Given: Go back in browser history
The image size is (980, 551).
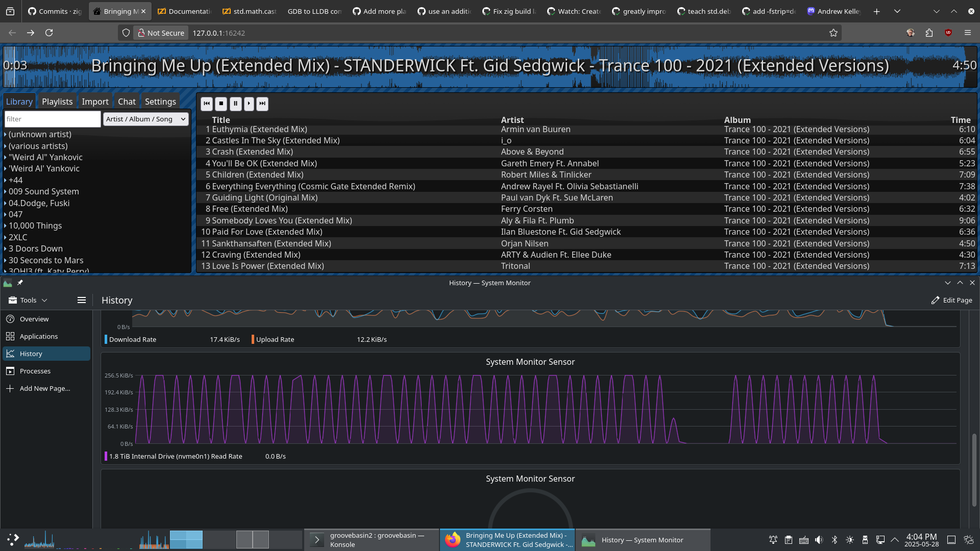Looking at the screenshot, I should [x=12, y=33].
